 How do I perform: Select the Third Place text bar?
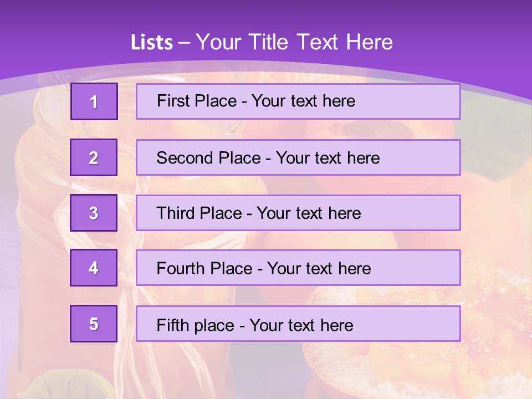tap(298, 213)
